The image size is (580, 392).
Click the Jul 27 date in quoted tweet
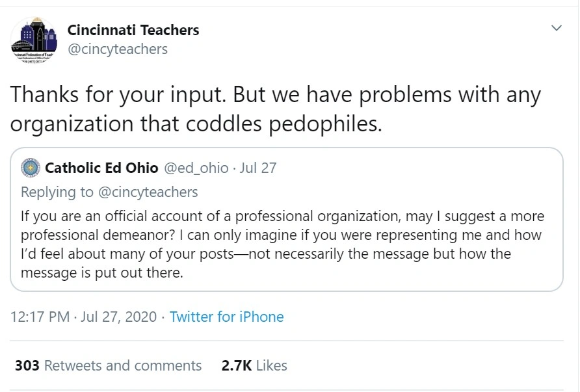pyautogui.click(x=258, y=168)
